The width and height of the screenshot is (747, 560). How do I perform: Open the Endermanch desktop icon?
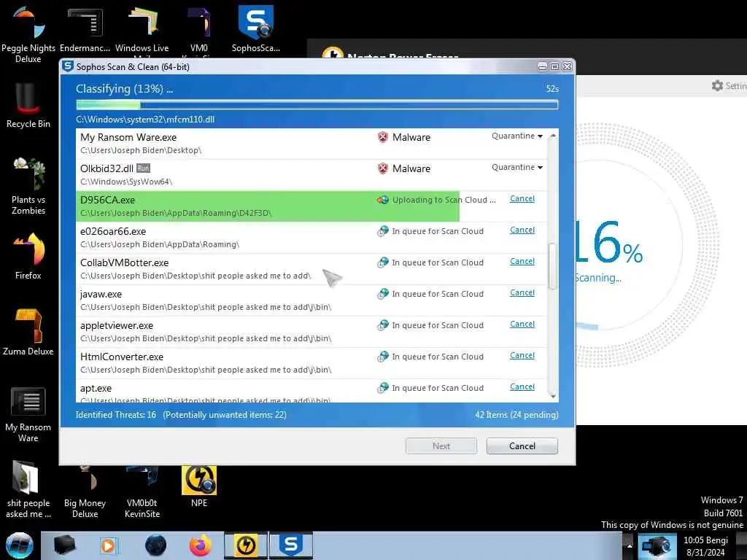tap(85, 29)
